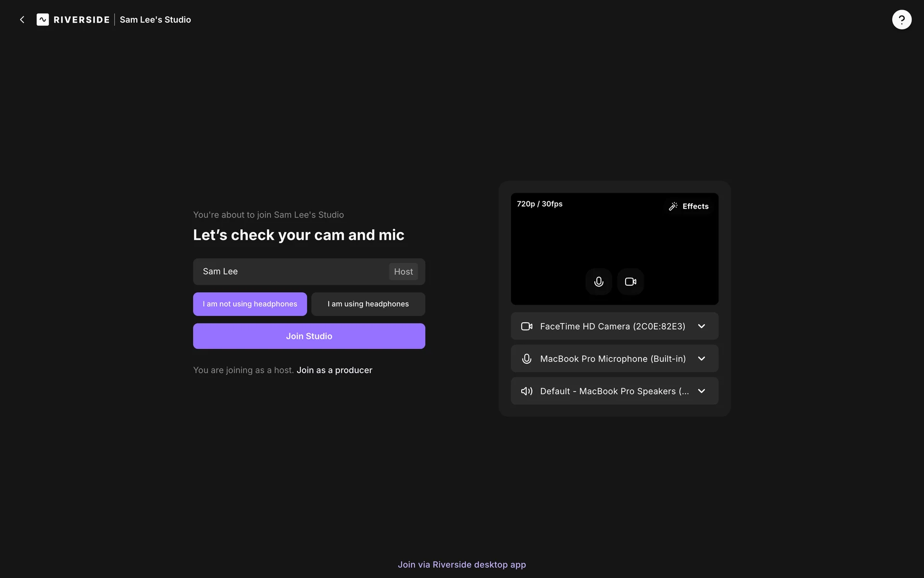Viewport: 924px width, 578px height.
Task: Click the Sam Lee name input field
Action: click(x=289, y=272)
